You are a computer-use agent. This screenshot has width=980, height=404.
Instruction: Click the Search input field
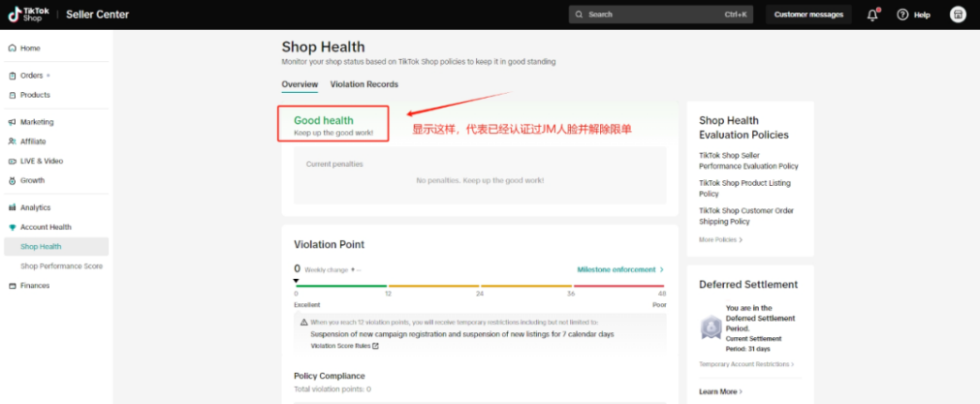pos(648,15)
